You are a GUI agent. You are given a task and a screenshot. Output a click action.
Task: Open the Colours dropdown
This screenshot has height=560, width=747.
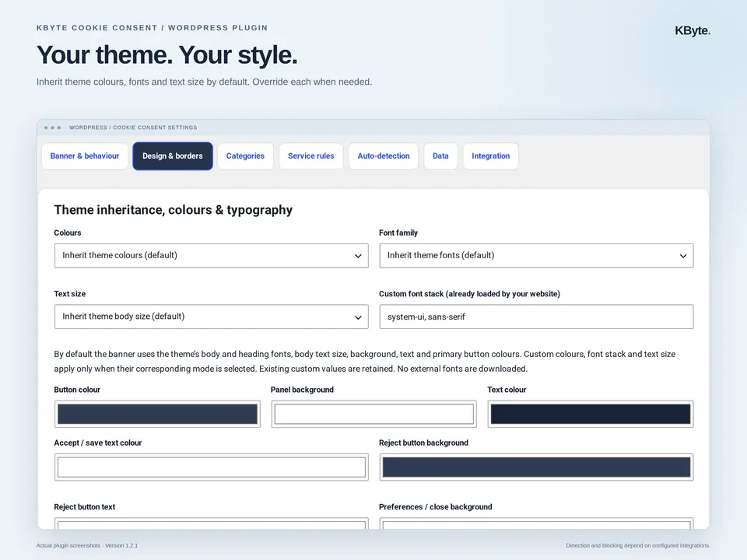(x=212, y=256)
